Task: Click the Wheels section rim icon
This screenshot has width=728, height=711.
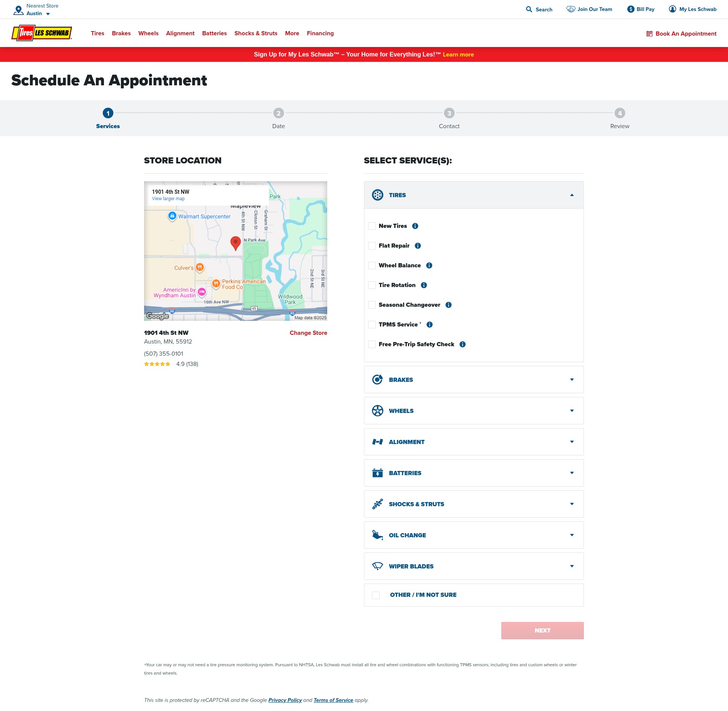Action: point(377,411)
